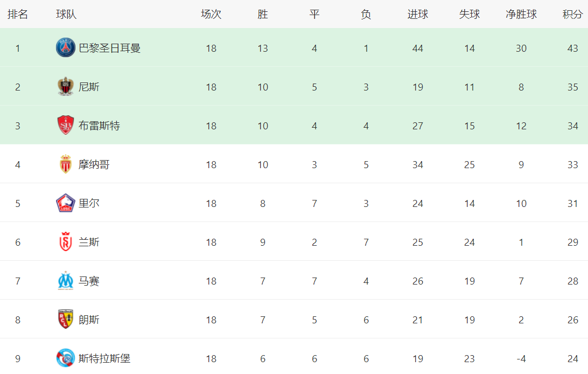Click the 马赛 team name
This screenshot has width=588, height=374.
(89, 281)
